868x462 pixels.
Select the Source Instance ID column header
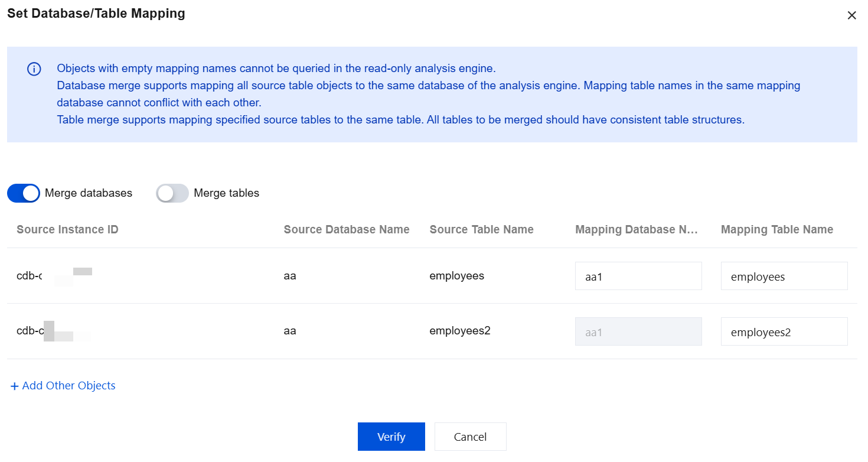68,230
